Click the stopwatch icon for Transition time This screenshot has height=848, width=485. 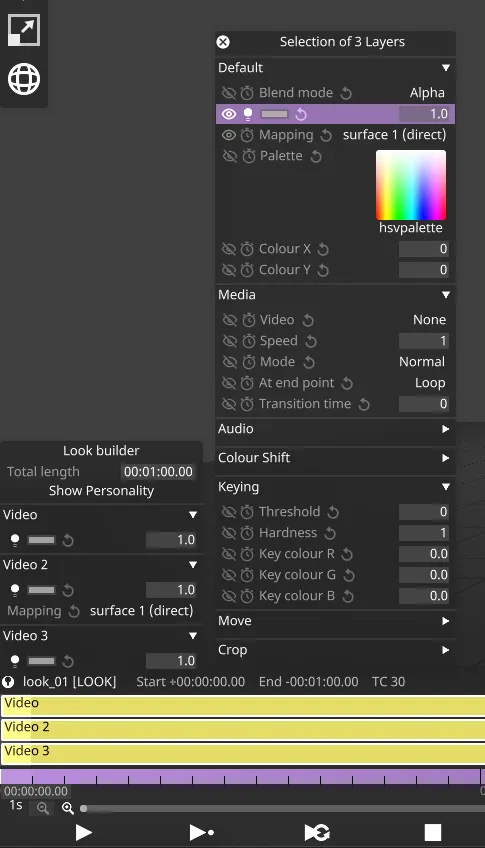247,405
